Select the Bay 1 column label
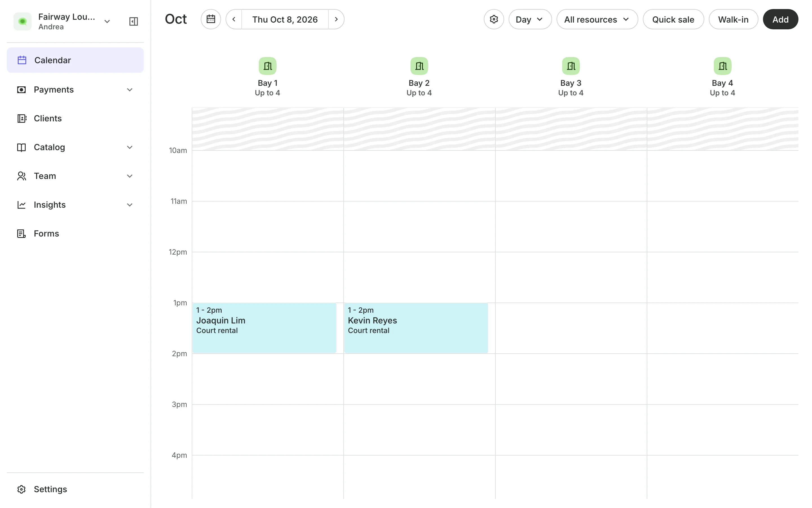812x508 pixels. pos(267,83)
